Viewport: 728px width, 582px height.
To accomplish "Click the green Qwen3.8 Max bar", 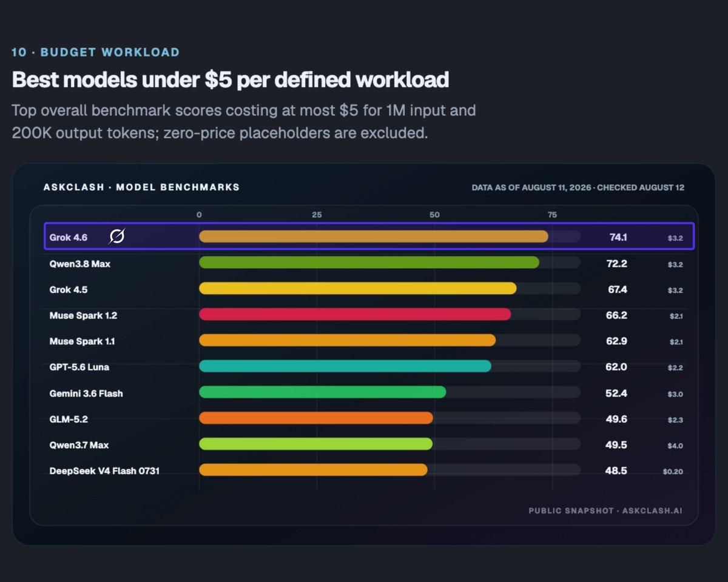I will click(x=369, y=263).
